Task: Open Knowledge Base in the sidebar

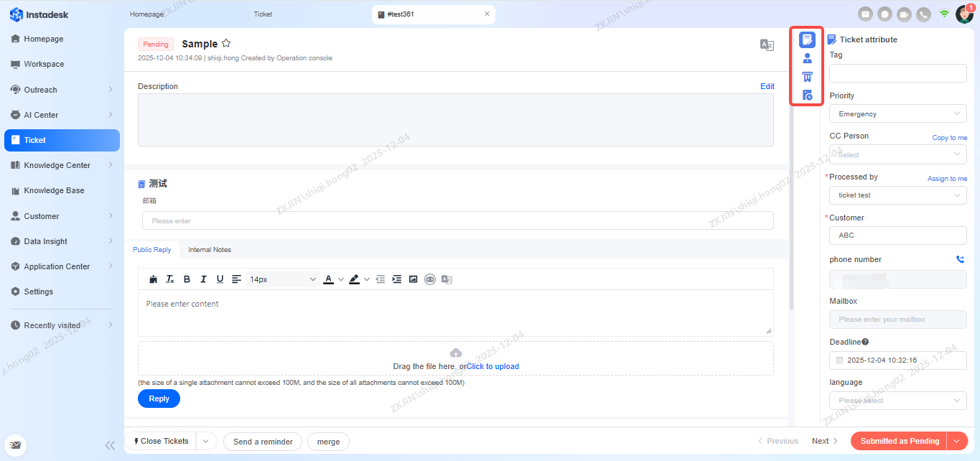Action: [54, 190]
